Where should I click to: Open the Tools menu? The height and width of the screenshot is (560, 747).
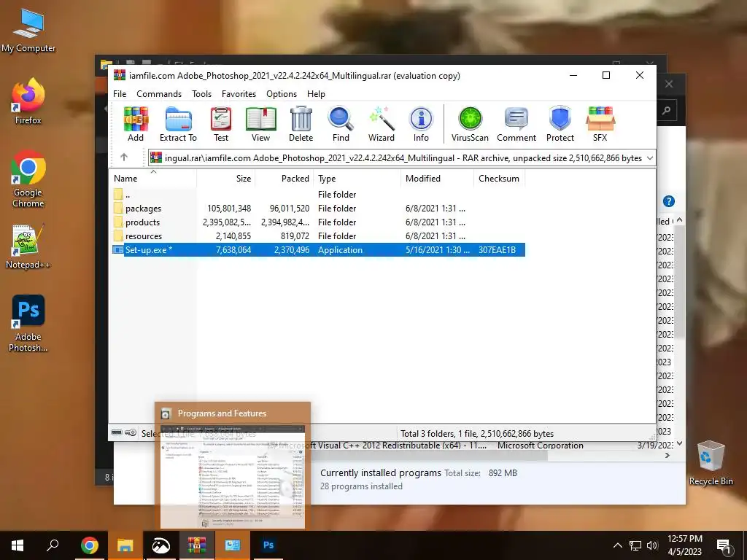click(x=201, y=94)
